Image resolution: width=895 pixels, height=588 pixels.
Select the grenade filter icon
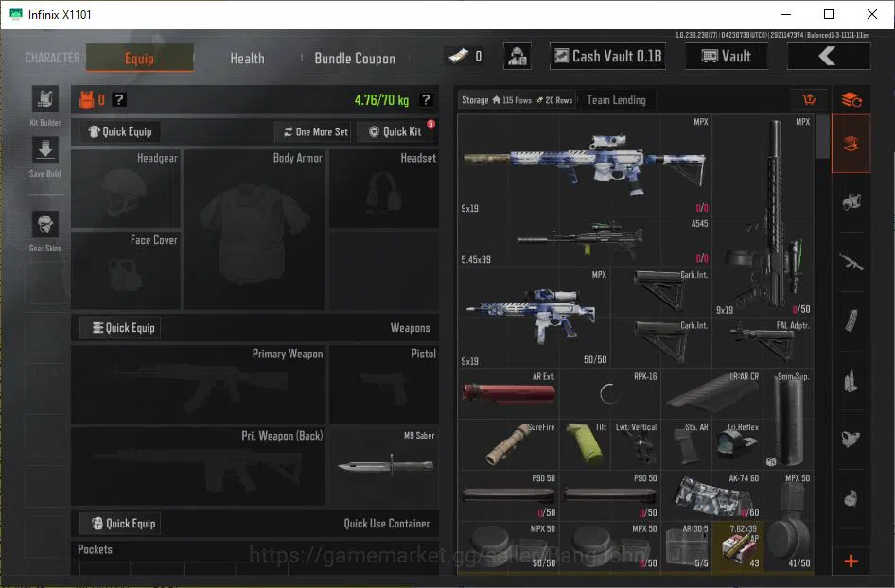coord(851,498)
